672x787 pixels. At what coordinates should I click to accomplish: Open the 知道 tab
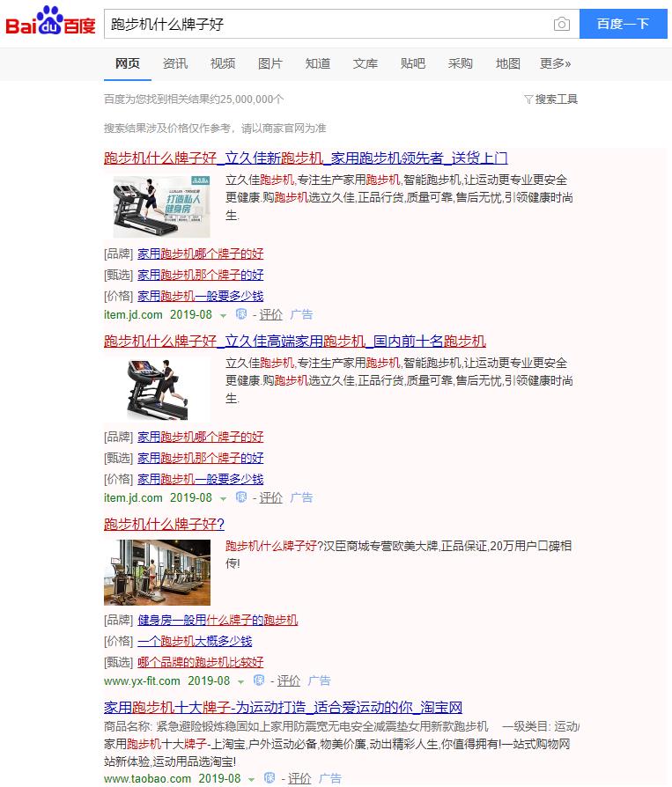pos(318,63)
